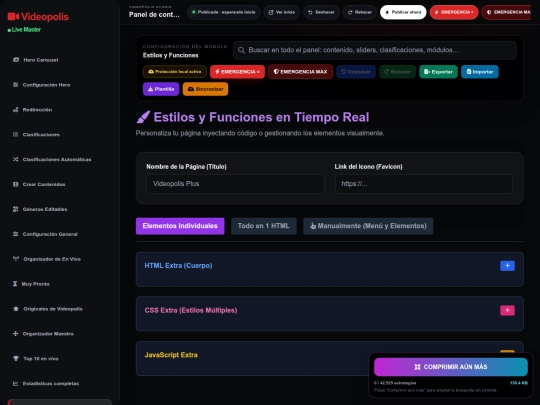Click the magnifier icon in the search bar
Viewport: 540px width, 405px height.
[241, 50]
